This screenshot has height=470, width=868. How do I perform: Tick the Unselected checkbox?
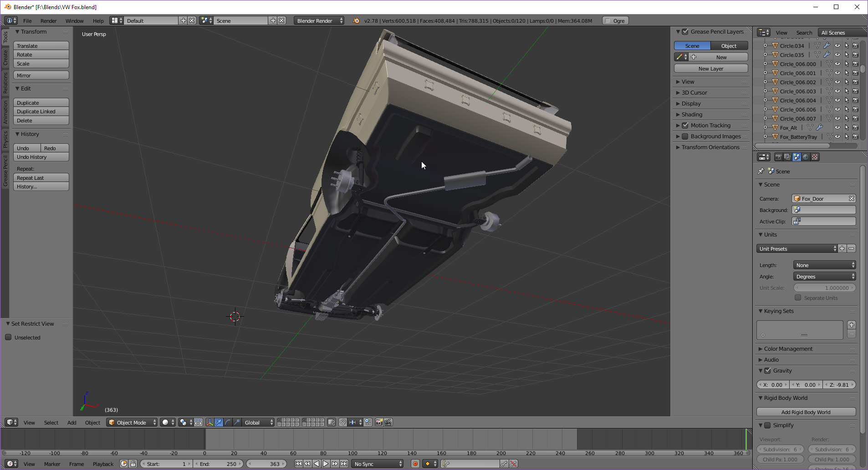[x=8, y=338]
